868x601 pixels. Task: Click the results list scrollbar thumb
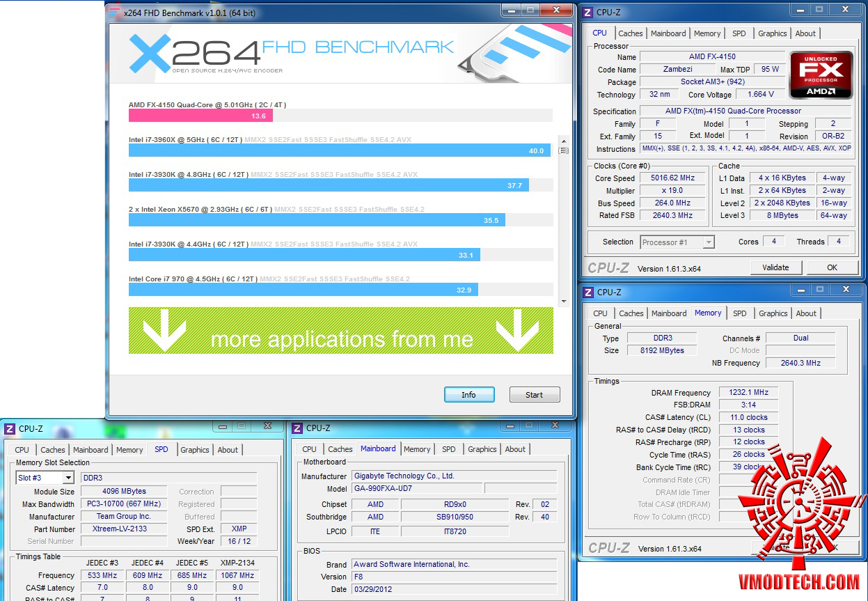click(564, 150)
